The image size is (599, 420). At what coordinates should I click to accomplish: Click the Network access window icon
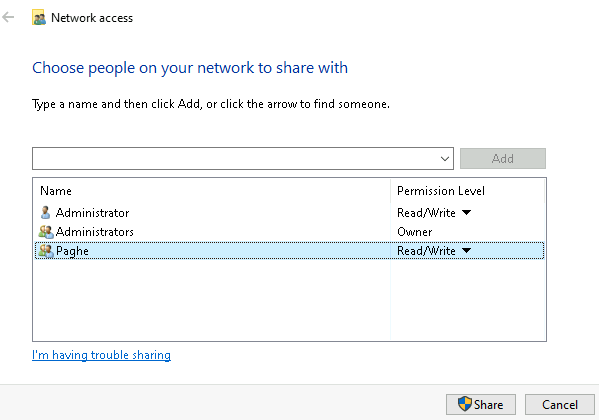(39, 18)
